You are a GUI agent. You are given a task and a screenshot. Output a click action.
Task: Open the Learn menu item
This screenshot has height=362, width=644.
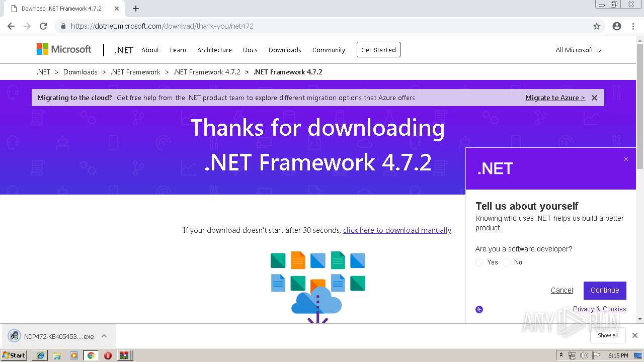[178, 50]
